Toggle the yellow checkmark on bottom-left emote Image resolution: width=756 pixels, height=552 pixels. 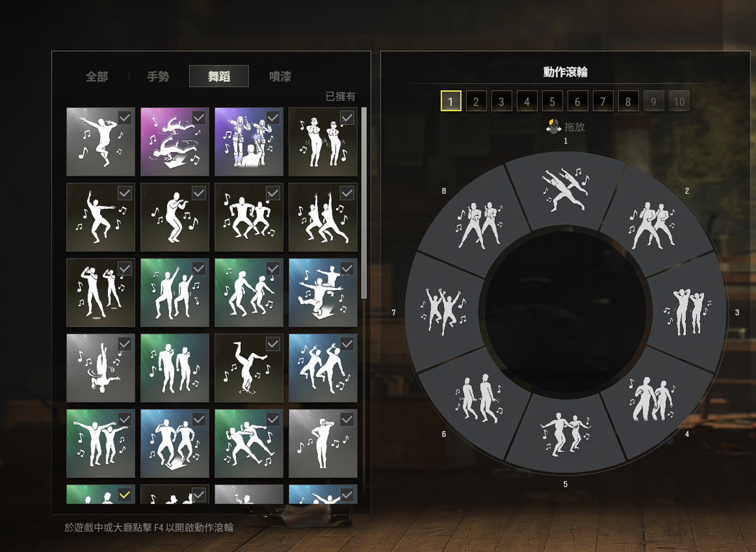coord(125,495)
